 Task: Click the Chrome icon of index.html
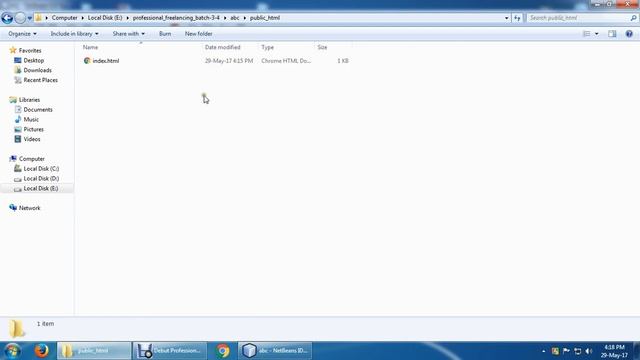[87, 61]
